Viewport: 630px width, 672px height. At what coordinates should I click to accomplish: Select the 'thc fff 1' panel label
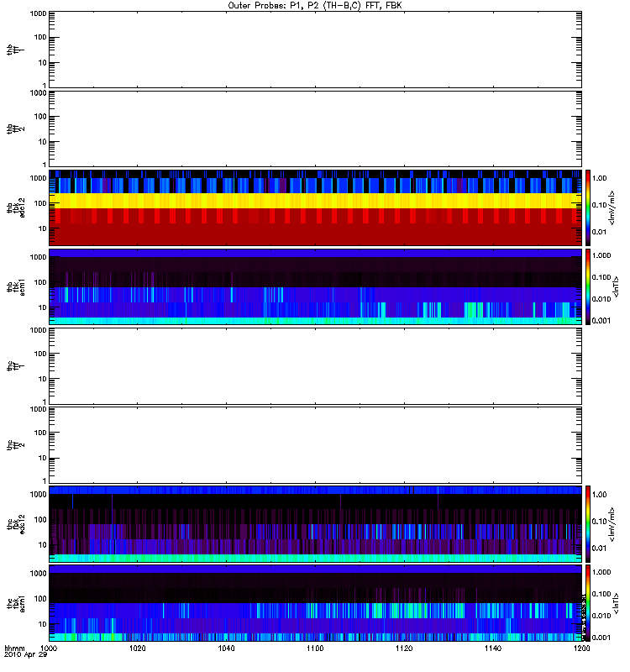[x=15, y=366]
